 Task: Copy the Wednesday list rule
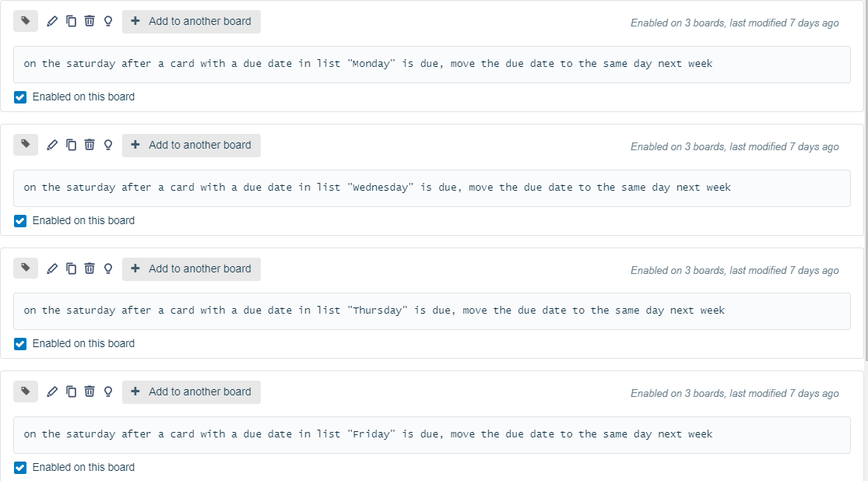tap(71, 145)
